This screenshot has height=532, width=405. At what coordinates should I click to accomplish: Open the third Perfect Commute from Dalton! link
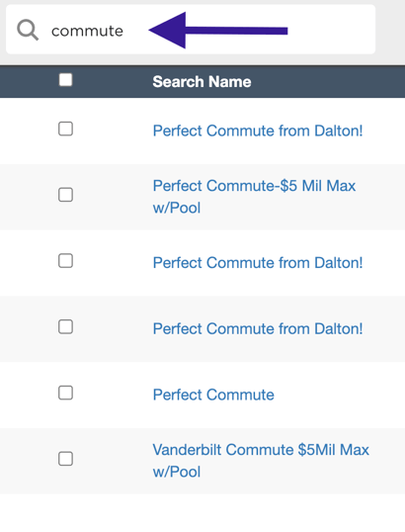tap(258, 328)
